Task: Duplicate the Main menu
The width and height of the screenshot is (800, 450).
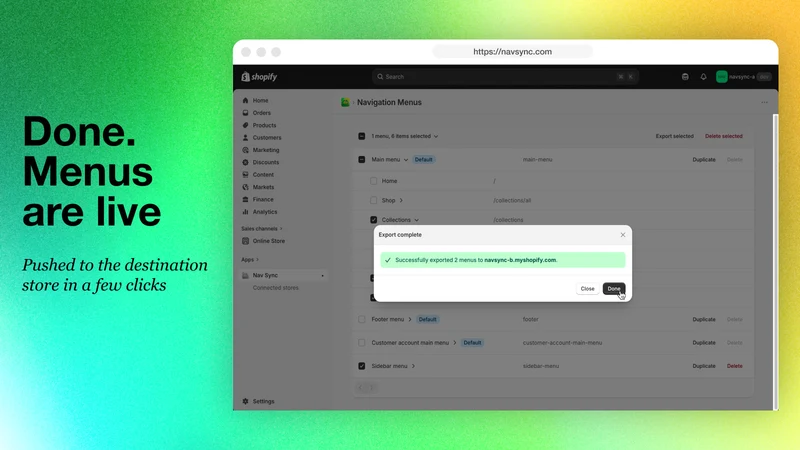Action: (704, 160)
